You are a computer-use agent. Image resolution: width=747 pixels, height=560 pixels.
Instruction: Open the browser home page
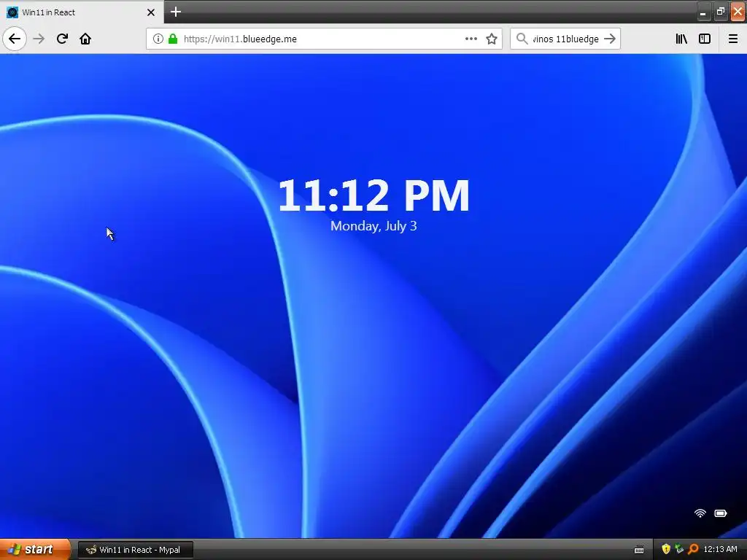(85, 39)
